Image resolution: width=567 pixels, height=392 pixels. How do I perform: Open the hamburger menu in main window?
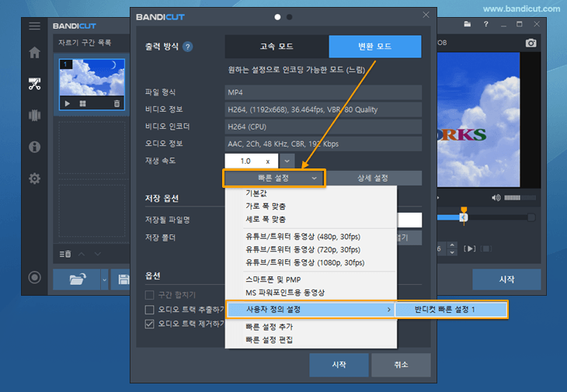tap(34, 26)
